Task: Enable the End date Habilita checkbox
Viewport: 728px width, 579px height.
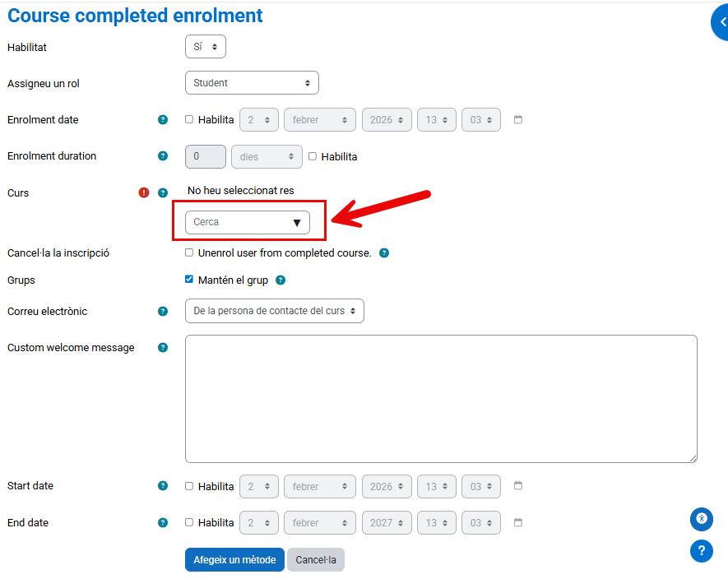Action: (x=189, y=521)
